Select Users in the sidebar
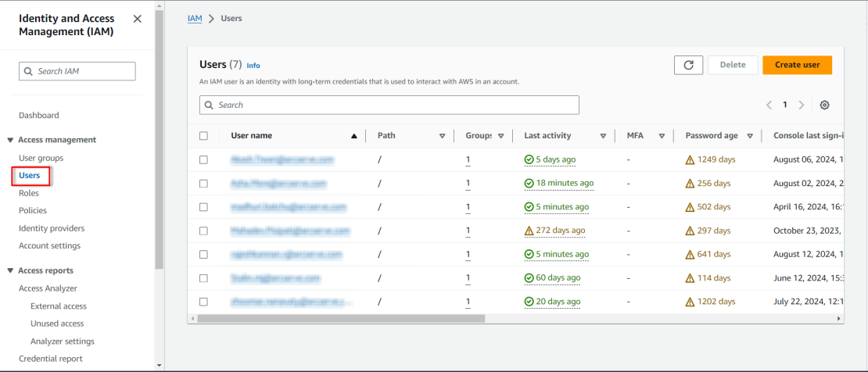The height and width of the screenshot is (372, 868). pyautogui.click(x=30, y=176)
